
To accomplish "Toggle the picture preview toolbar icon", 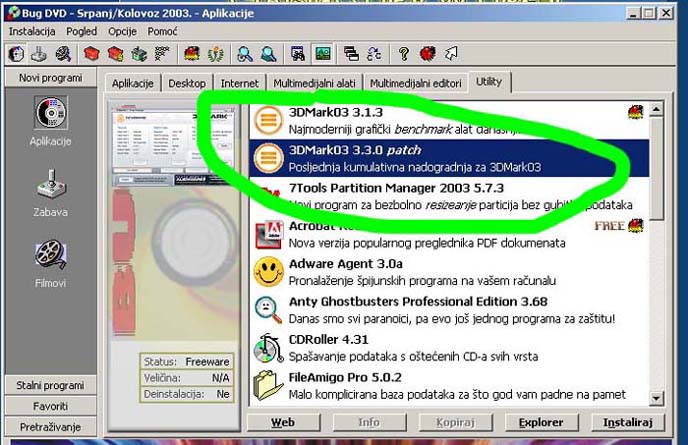I will pyautogui.click(x=322, y=54).
